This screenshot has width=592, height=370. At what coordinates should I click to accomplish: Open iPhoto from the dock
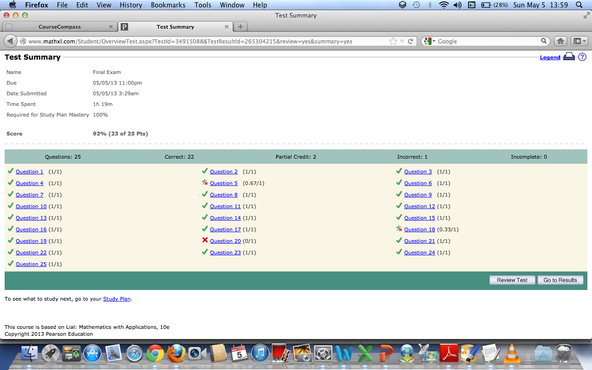click(x=302, y=353)
